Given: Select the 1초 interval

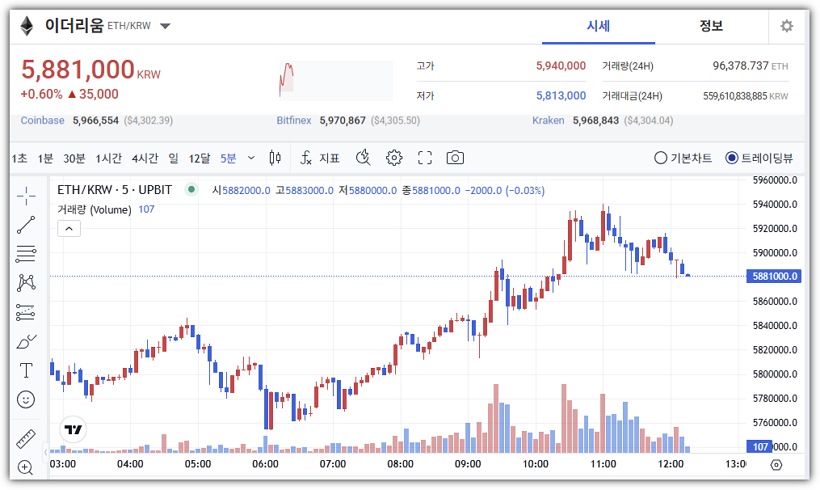Looking at the screenshot, I should tap(19, 158).
